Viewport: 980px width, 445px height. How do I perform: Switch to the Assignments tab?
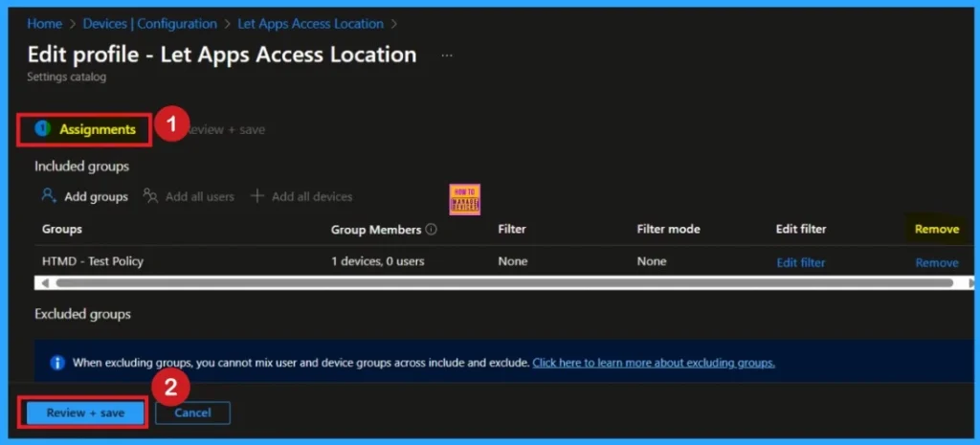click(x=97, y=129)
